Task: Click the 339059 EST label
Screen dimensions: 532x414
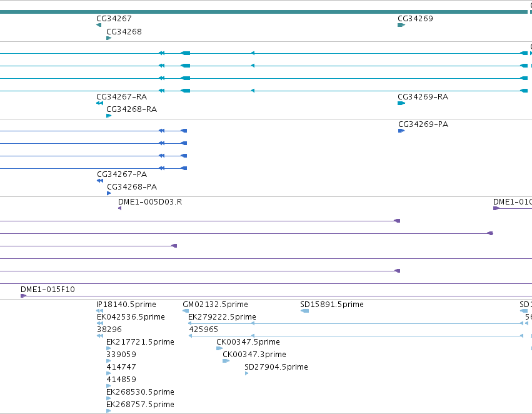Action: coord(121,355)
